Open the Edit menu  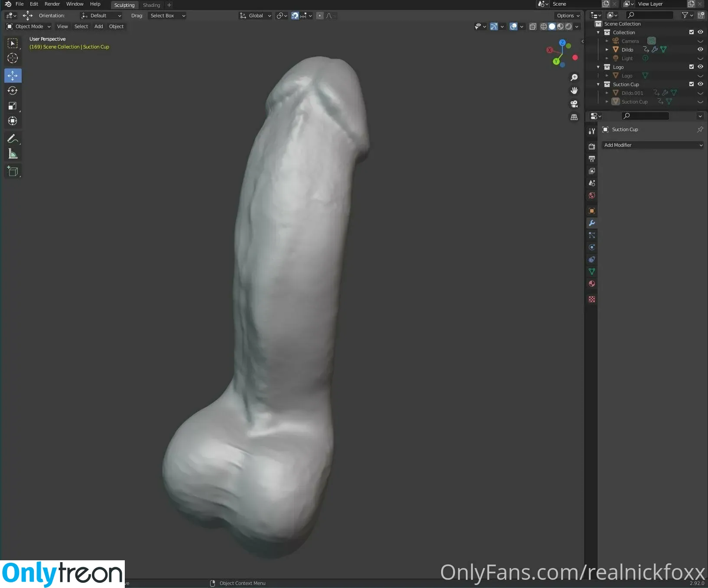coord(34,4)
